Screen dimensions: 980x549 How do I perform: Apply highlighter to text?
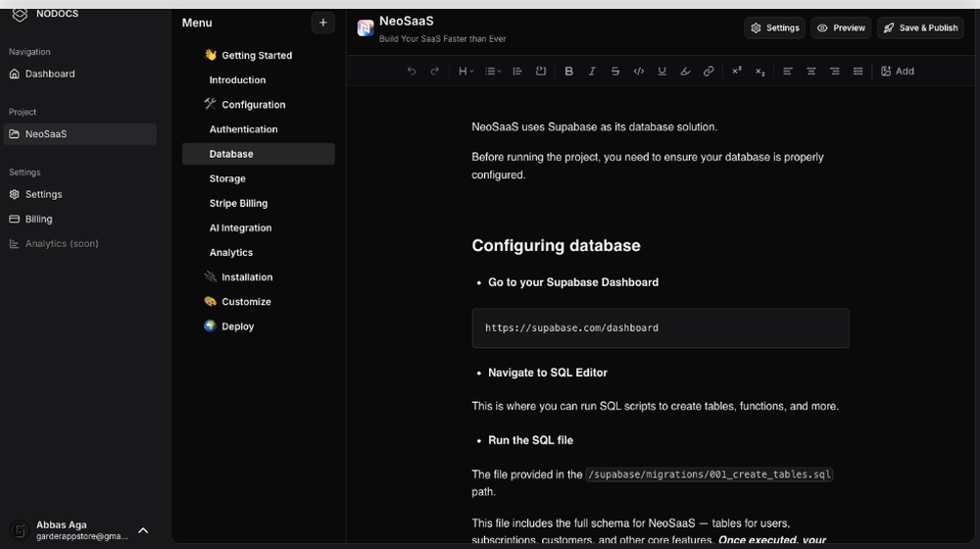point(685,72)
